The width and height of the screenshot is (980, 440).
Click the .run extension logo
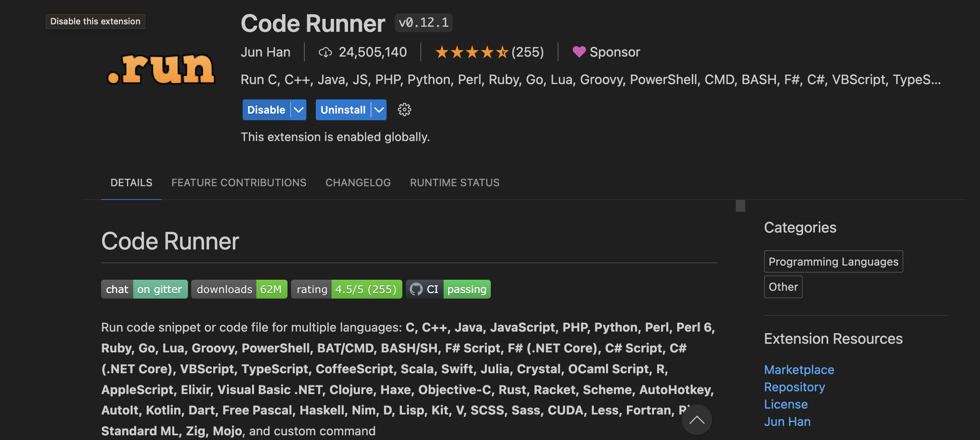[x=161, y=69]
